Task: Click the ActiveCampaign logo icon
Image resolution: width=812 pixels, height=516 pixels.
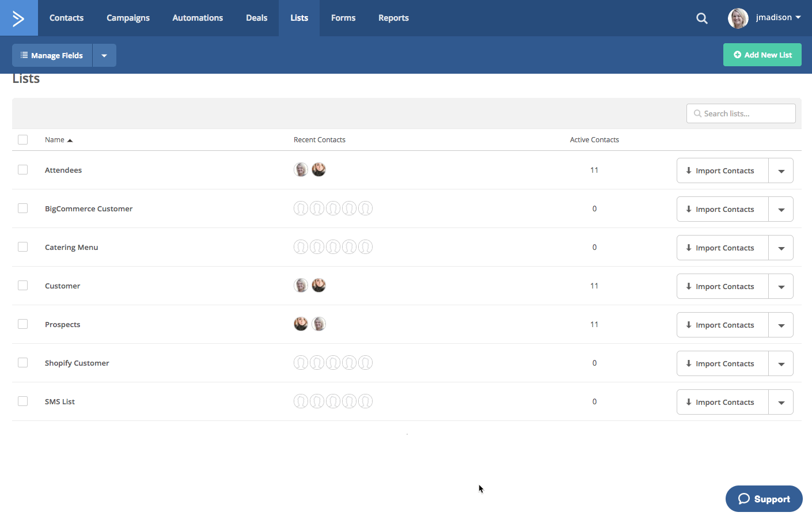Action: (18, 18)
